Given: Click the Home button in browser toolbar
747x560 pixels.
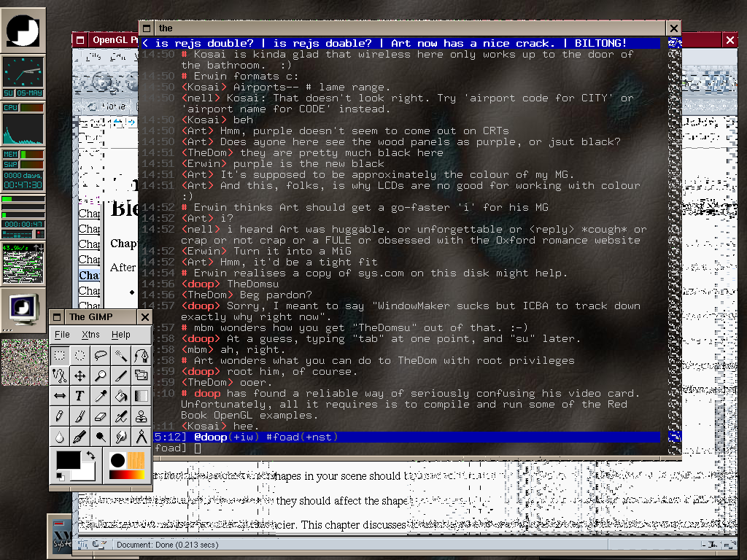Looking at the screenshot, I should [109, 106].
